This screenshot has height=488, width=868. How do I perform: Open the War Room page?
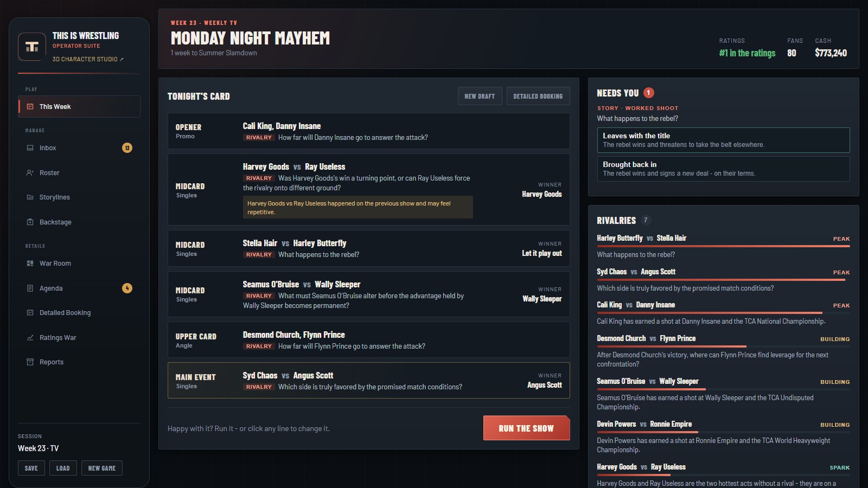click(x=79, y=264)
